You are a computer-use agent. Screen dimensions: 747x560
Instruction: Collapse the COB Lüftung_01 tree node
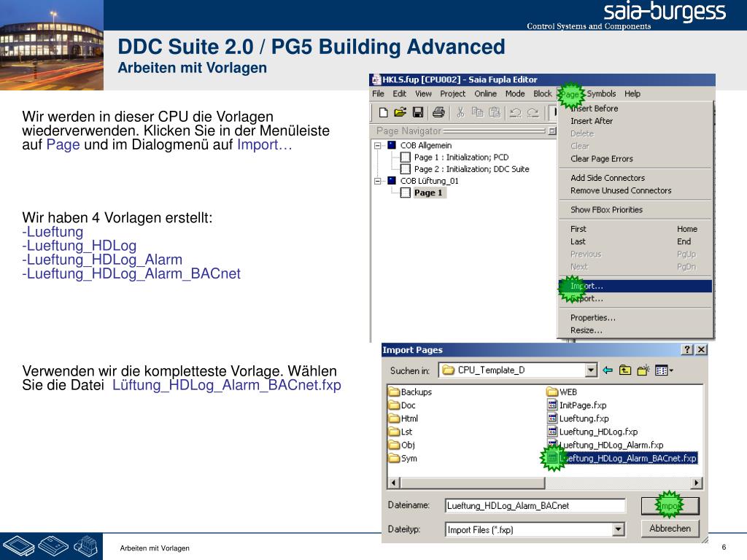[x=377, y=181]
